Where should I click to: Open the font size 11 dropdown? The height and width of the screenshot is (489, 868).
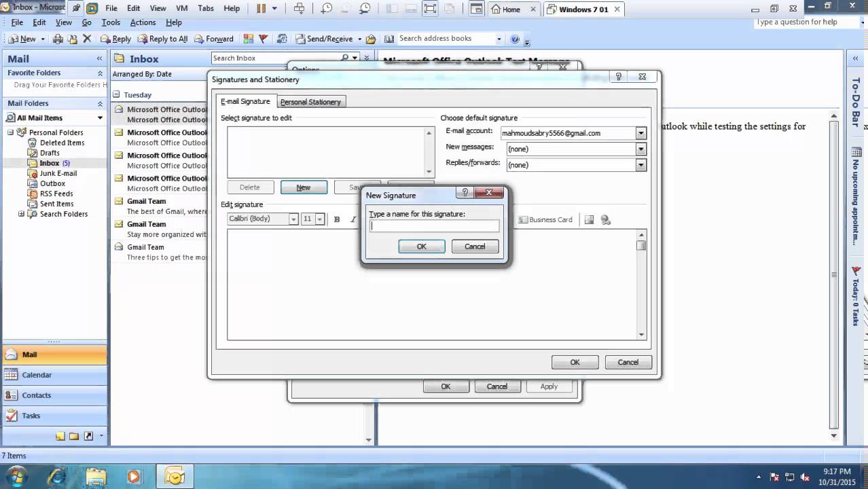pyautogui.click(x=318, y=219)
